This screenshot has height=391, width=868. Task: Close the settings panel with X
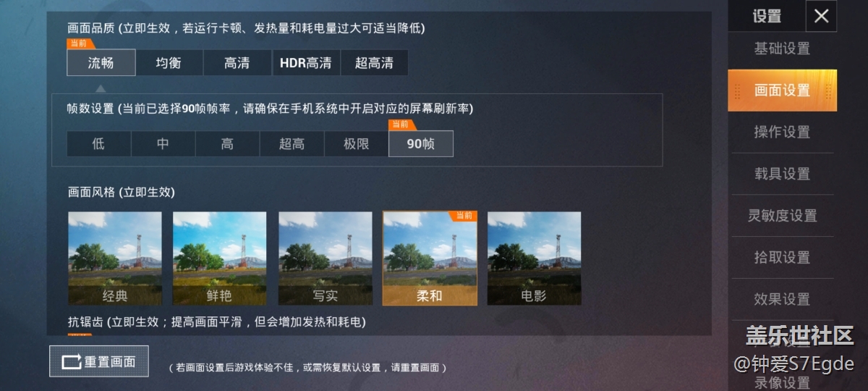[821, 16]
